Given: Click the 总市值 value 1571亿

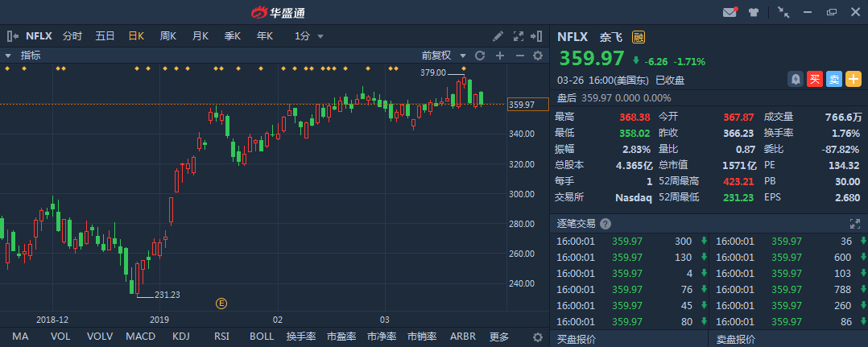Looking at the screenshot, I should click(x=739, y=165).
